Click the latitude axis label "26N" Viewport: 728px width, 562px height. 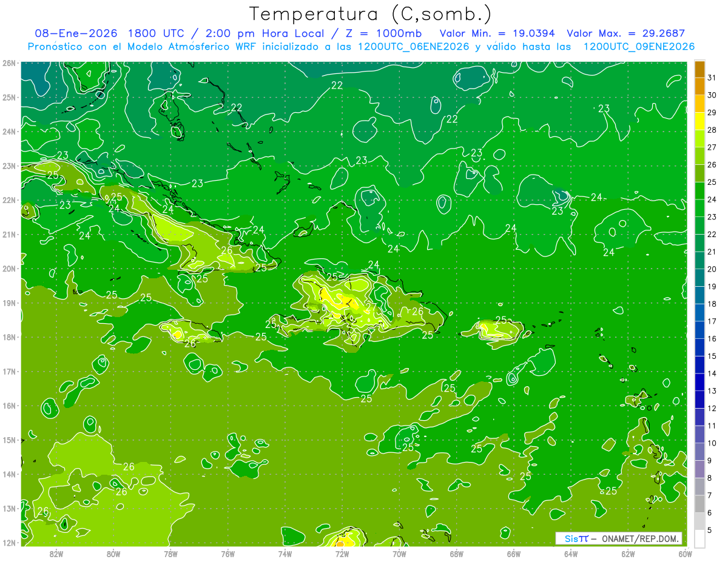8,62
